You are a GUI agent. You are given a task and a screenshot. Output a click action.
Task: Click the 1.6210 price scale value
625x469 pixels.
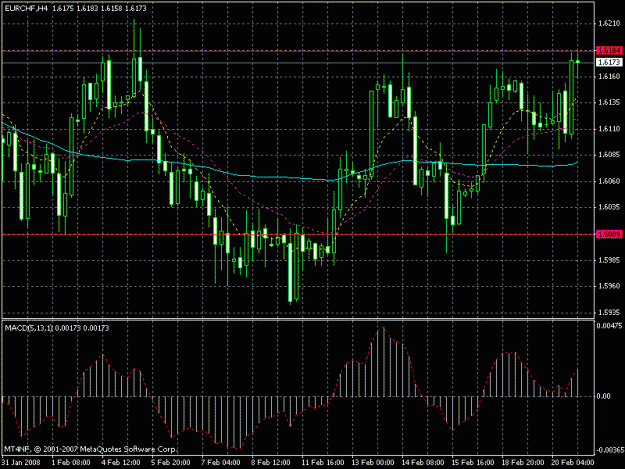click(609, 24)
